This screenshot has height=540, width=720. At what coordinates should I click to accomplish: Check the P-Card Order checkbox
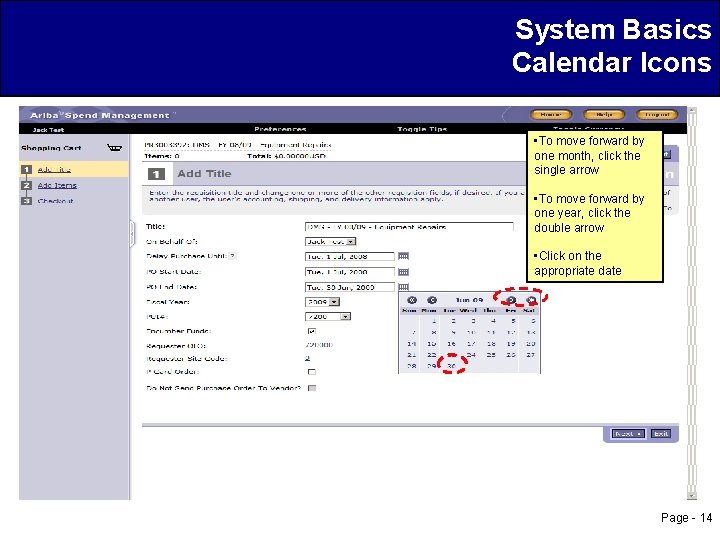312,371
